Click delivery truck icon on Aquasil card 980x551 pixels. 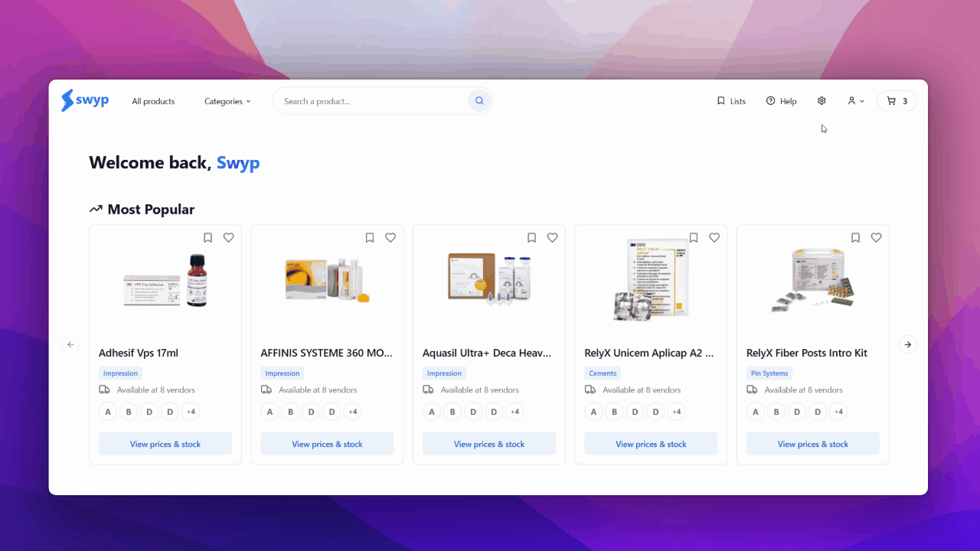pos(428,390)
